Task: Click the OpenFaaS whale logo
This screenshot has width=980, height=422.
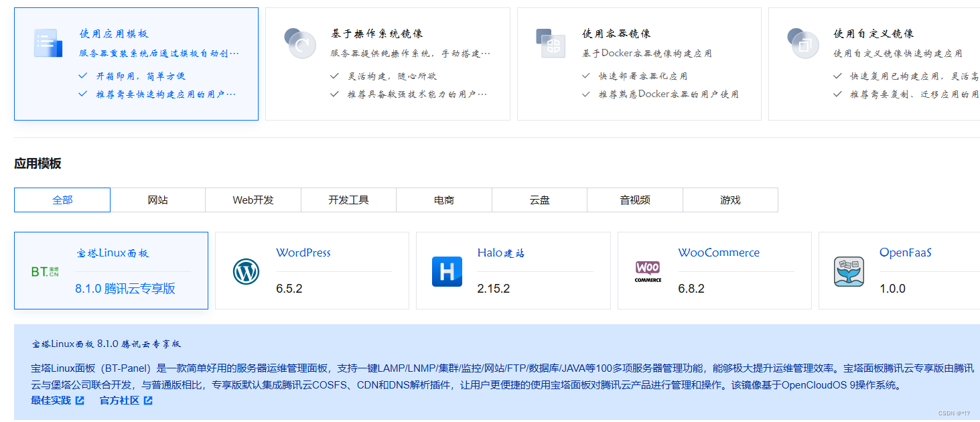Action: click(849, 271)
